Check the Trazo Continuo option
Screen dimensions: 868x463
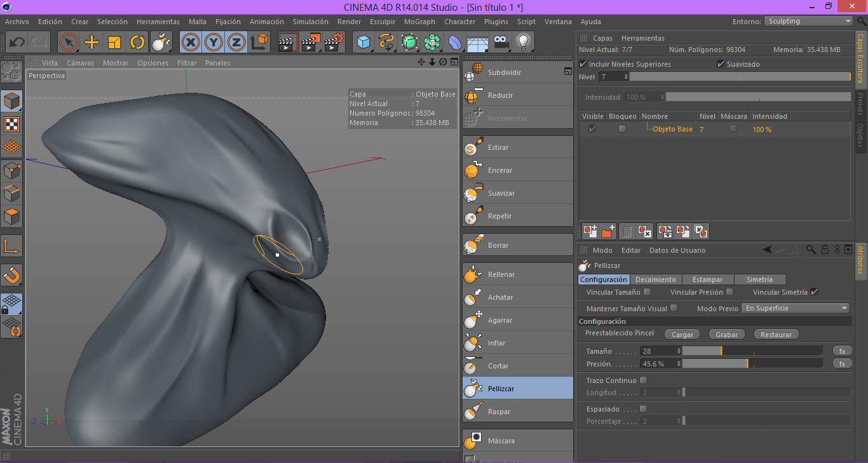click(x=643, y=380)
